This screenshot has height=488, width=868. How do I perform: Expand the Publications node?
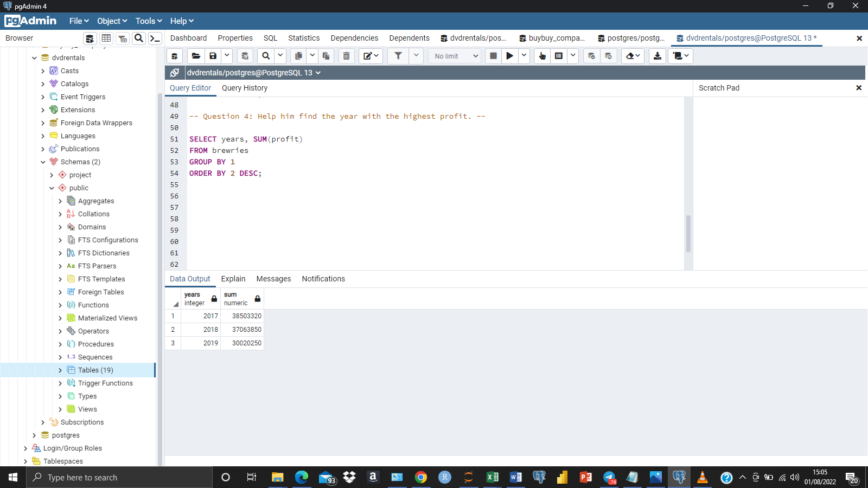point(43,149)
